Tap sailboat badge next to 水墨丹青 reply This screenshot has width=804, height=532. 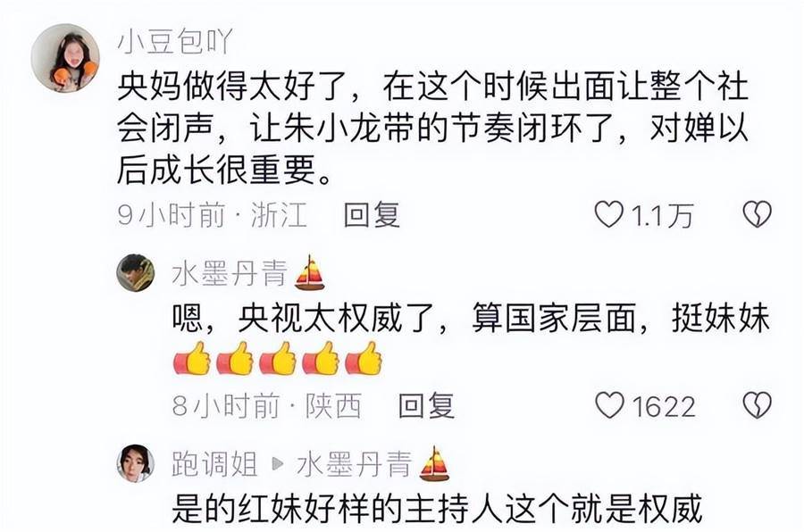pos(310,272)
